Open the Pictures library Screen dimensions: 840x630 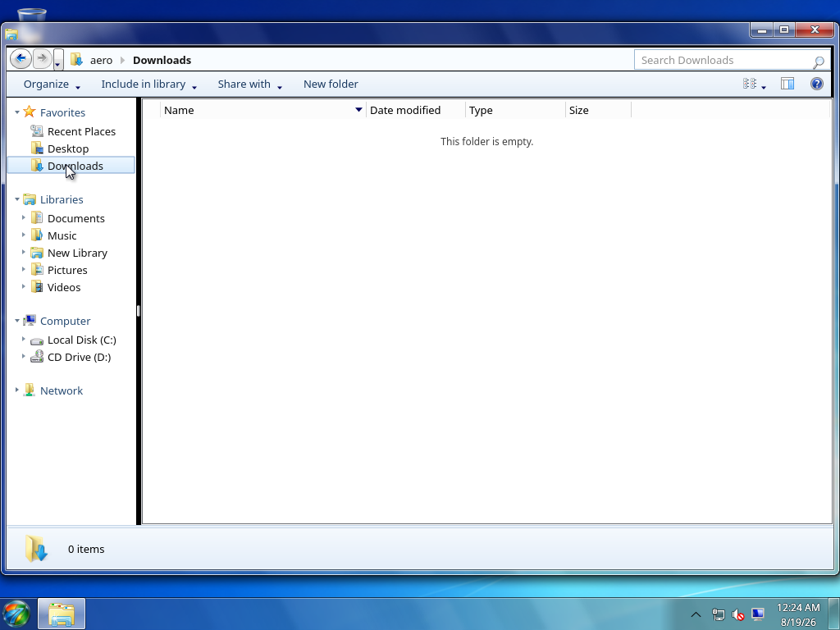pos(67,269)
